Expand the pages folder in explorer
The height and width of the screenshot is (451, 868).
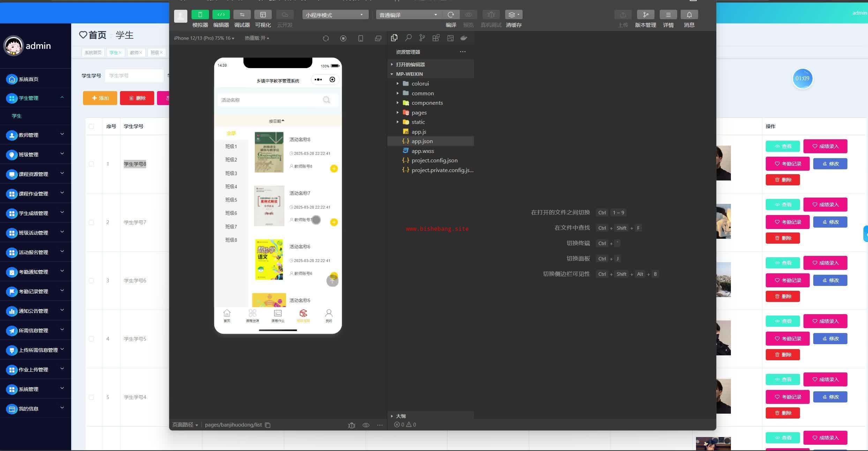[x=419, y=112]
